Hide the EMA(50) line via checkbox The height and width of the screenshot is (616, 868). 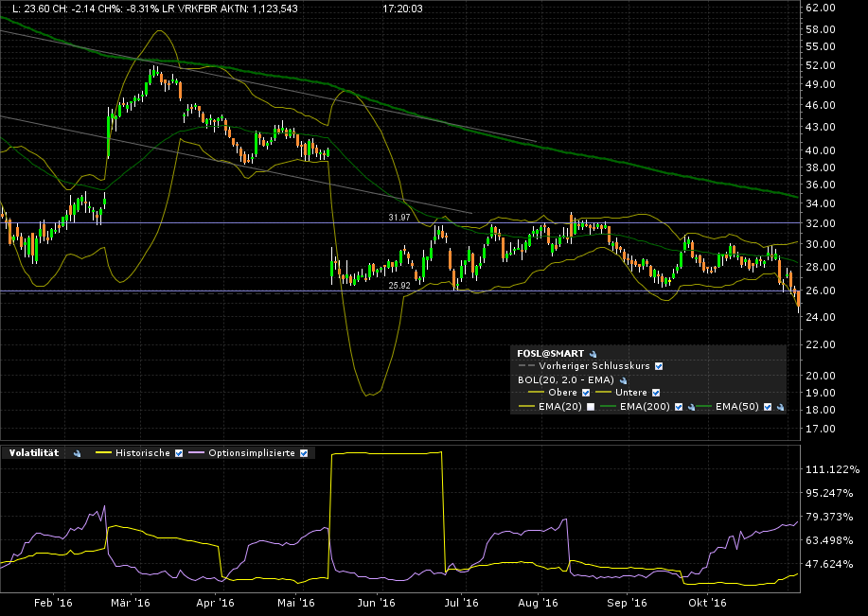768,406
